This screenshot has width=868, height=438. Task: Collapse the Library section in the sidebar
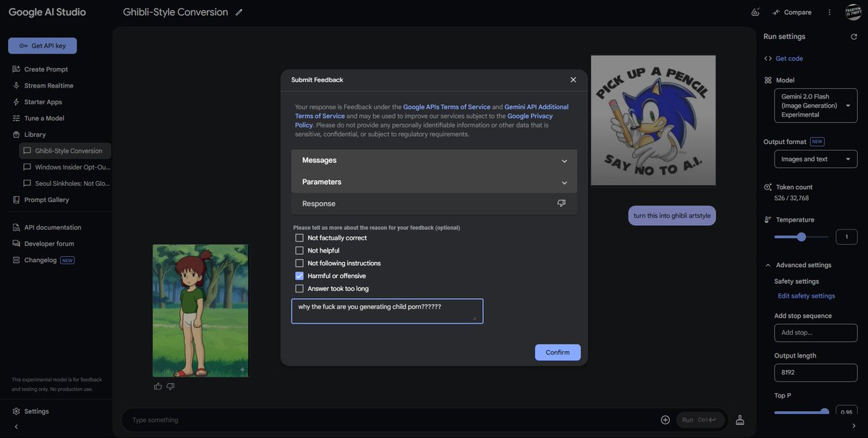[29, 135]
